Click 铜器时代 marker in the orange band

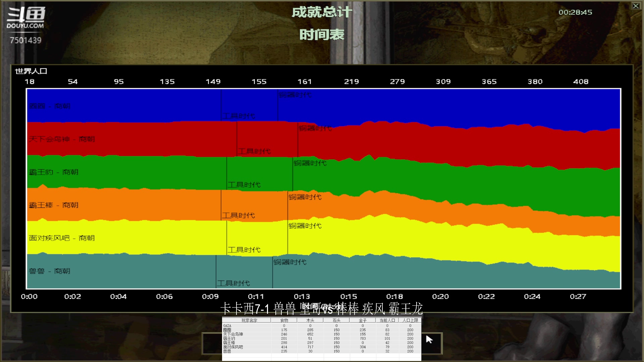tap(305, 197)
